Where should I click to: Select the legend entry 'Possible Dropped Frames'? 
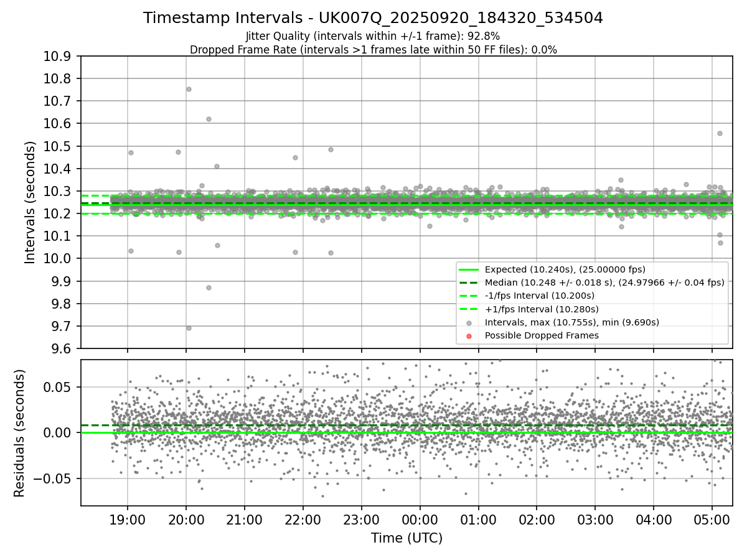(542, 335)
